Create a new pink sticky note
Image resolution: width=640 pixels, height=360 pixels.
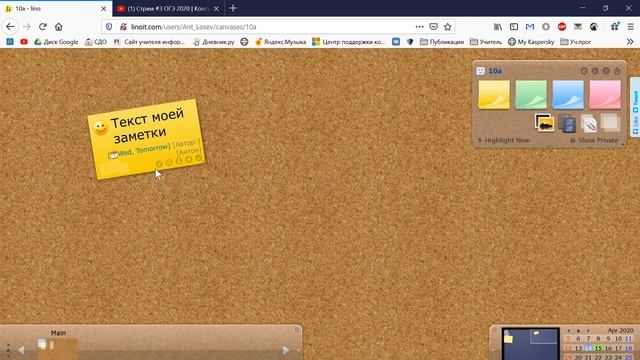[x=605, y=95]
